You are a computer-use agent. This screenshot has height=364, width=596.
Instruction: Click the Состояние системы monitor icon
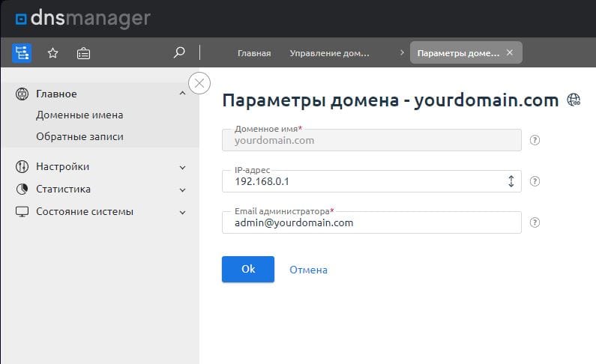pos(22,211)
